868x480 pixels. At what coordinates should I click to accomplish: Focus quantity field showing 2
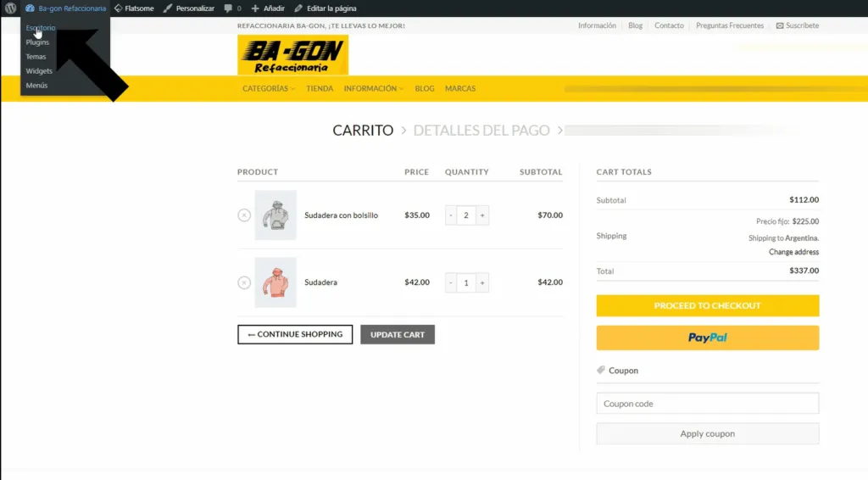coord(466,215)
